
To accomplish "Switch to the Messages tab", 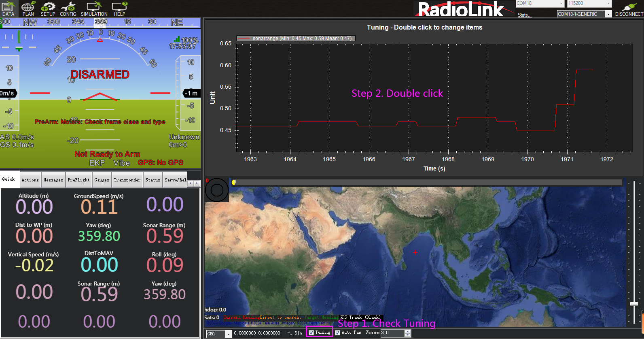I will [x=53, y=180].
